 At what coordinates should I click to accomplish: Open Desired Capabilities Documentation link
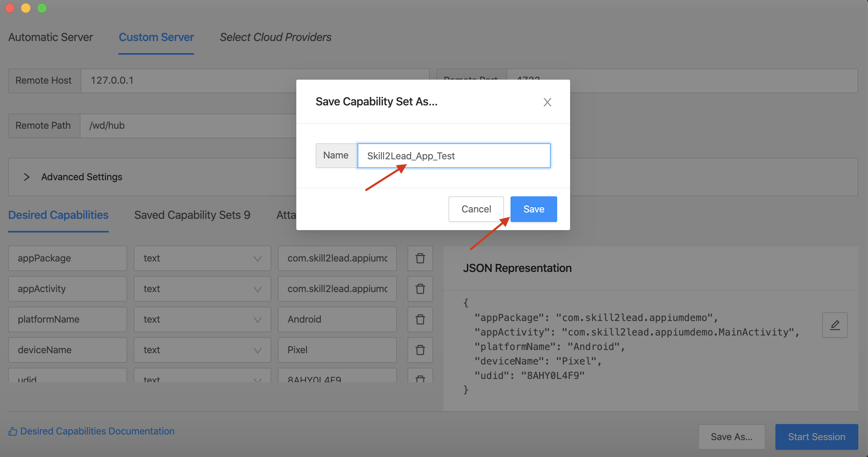[97, 431]
